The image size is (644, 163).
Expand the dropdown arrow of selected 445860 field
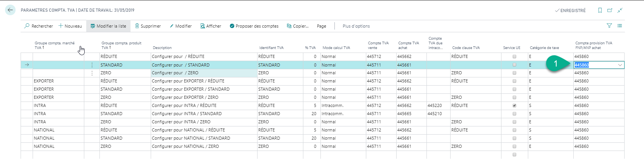pyautogui.click(x=620, y=65)
